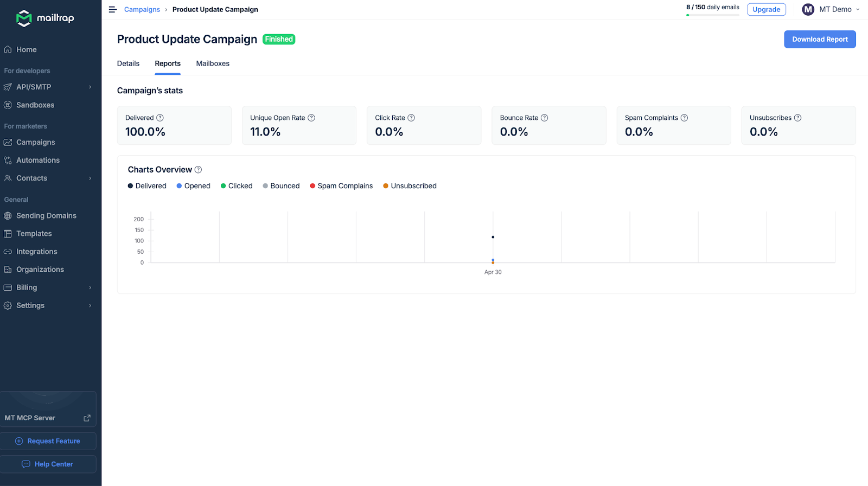This screenshot has height=486, width=868.
Task: Click the Upgrade button
Action: click(x=766, y=10)
